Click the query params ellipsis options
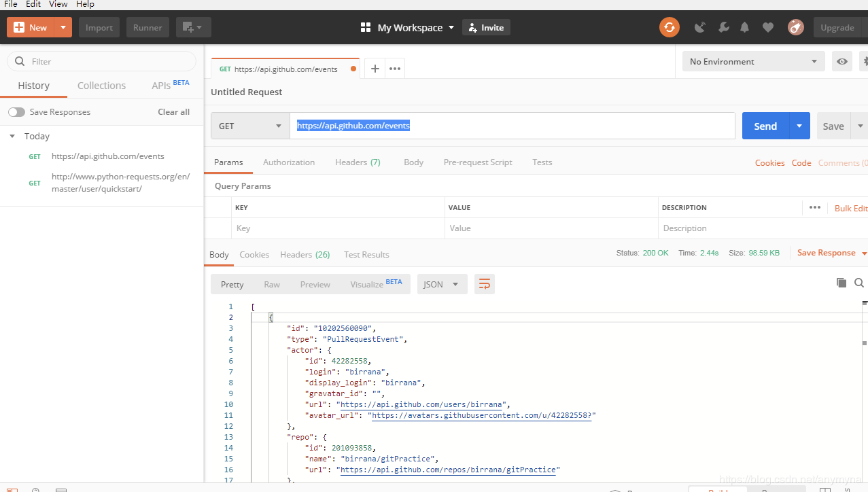The height and width of the screenshot is (492, 868). click(815, 207)
